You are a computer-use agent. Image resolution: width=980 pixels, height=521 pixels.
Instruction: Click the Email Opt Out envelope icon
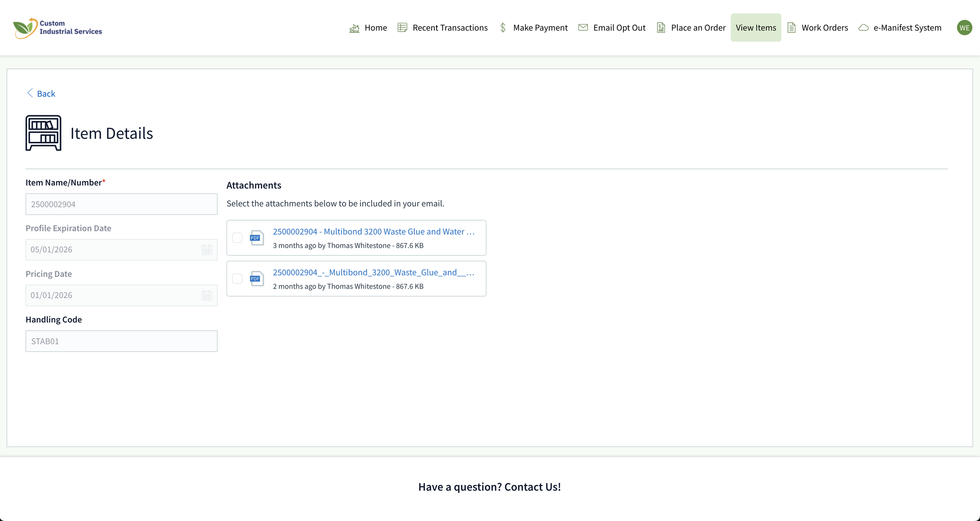point(583,28)
